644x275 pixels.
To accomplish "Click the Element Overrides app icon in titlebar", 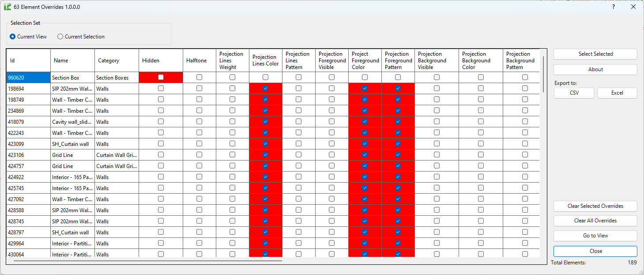I will tap(8, 7).
